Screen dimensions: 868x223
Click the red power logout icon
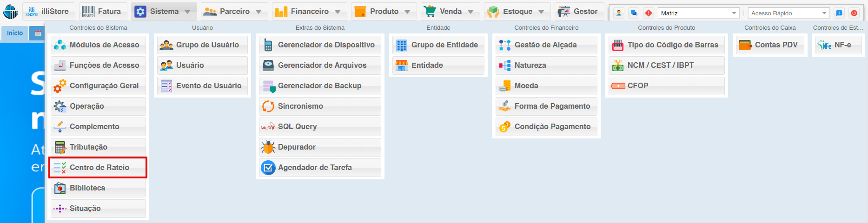point(854,13)
